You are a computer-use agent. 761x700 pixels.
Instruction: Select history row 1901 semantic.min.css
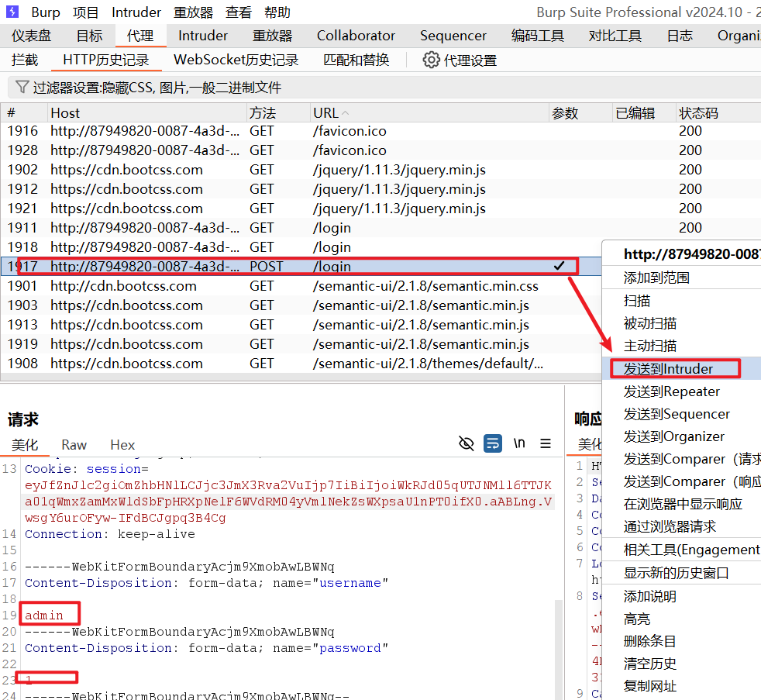tap(301, 286)
